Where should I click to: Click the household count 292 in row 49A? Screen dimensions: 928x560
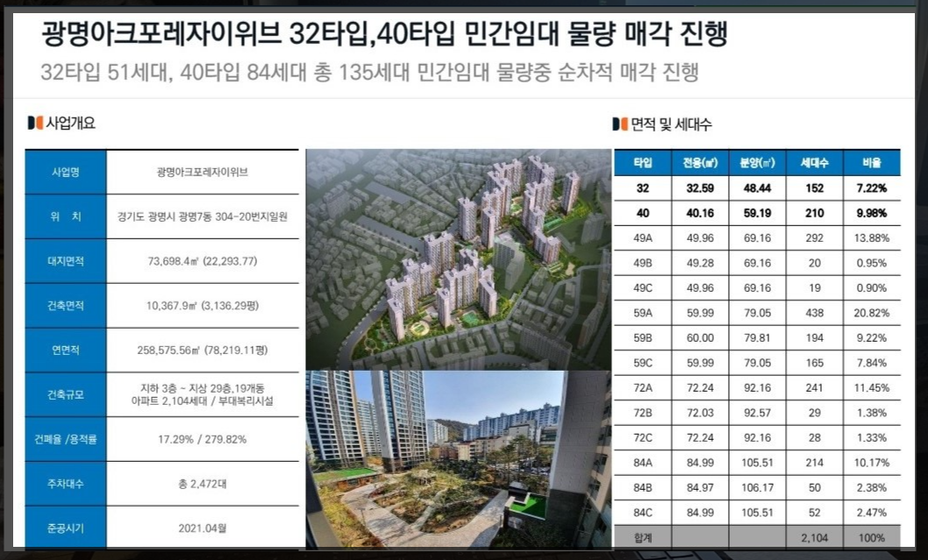pos(815,238)
